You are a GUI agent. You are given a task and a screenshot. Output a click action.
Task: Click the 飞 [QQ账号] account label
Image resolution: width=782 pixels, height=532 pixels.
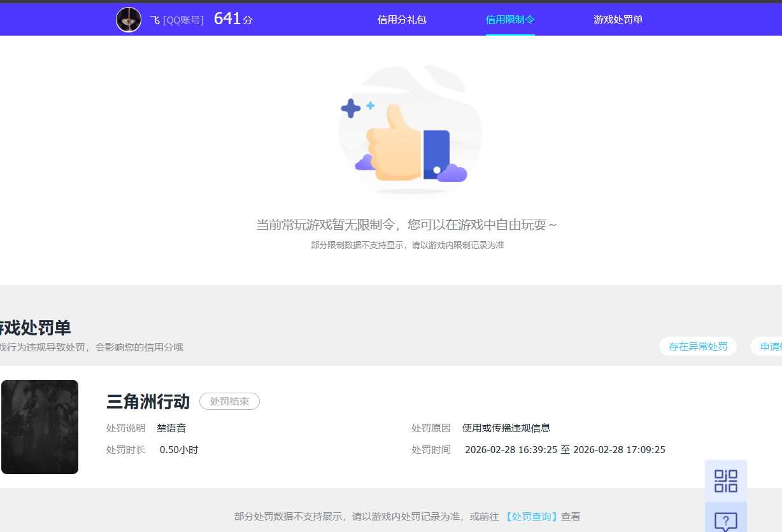pyautogui.click(x=176, y=19)
